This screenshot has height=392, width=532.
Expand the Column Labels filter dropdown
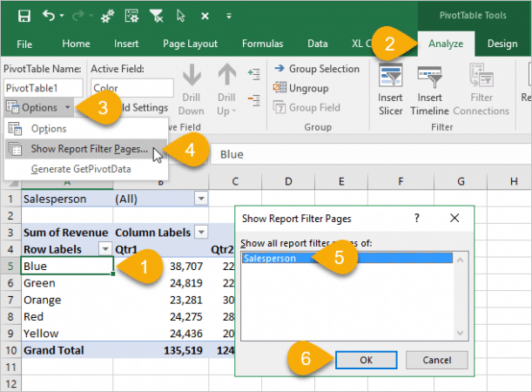coord(200,232)
